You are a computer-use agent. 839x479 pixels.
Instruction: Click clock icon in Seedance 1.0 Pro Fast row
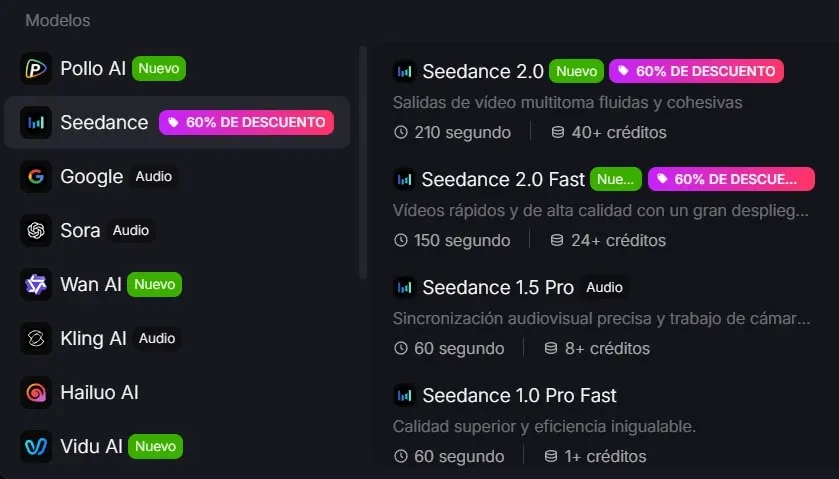click(x=401, y=457)
